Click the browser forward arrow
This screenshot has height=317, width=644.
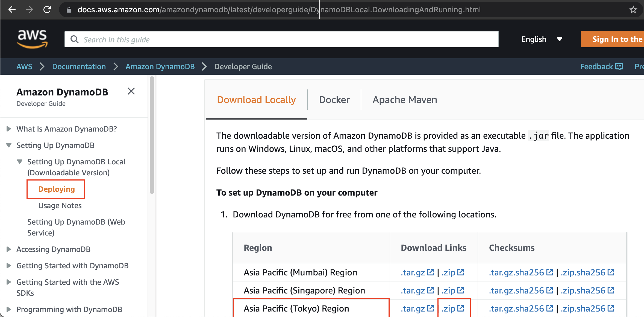[30, 10]
